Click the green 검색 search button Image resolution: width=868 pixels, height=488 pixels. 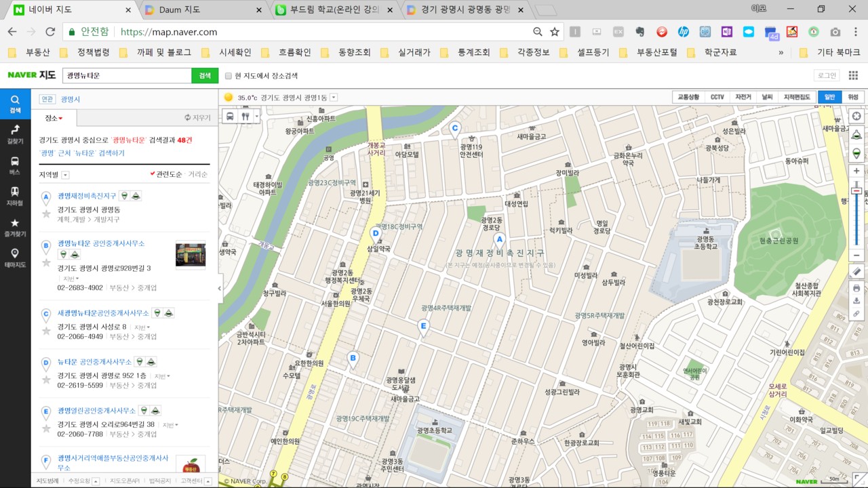205,76
